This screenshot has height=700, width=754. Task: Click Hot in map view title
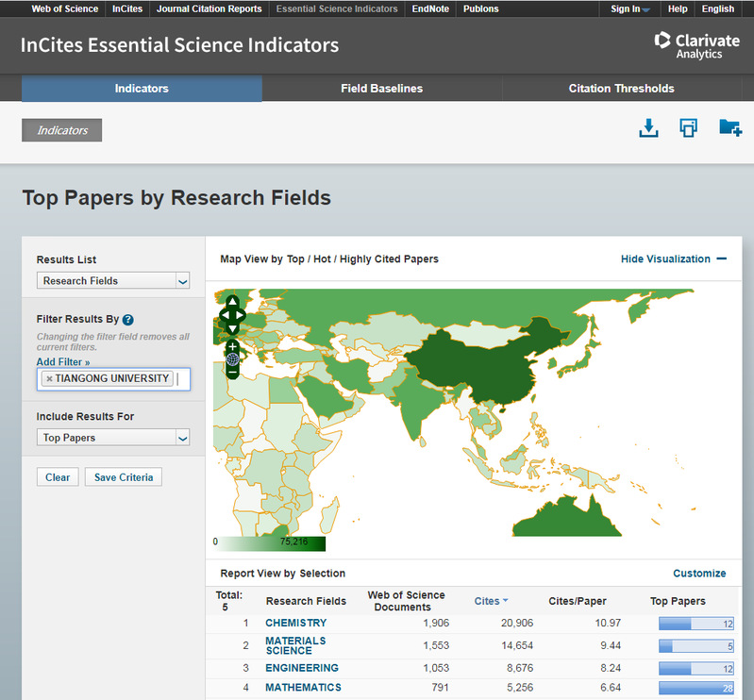(322, 258)
